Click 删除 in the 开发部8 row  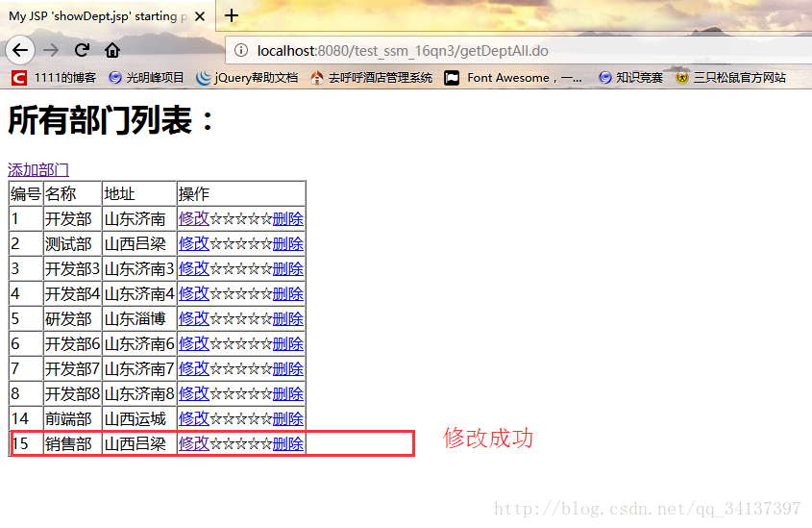[288, 393]
